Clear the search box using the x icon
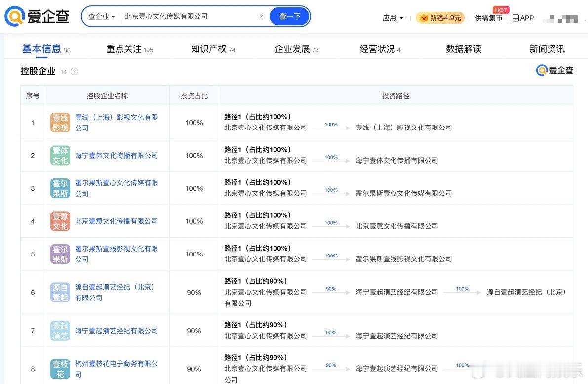This screenshot has width=588, height=384. (262, 16)
